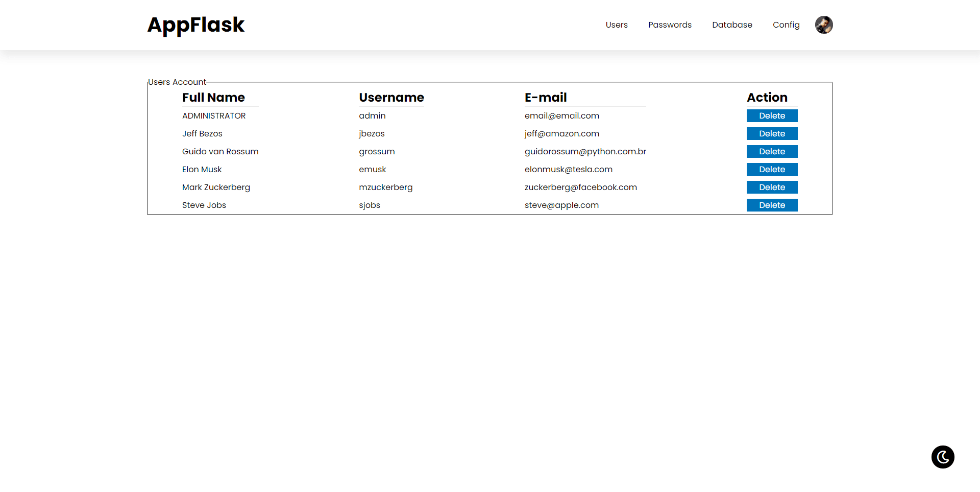Image resolution: width=980 pixels, height=492 pixels.
Task: Delete Guido van Rossum user
Action: coord(772,152)
